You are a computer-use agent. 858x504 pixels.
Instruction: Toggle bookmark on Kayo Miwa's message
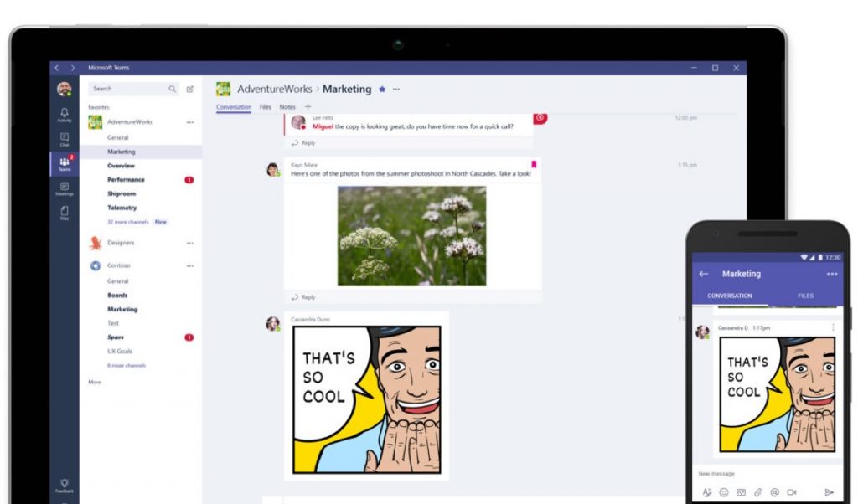point(534,164)
